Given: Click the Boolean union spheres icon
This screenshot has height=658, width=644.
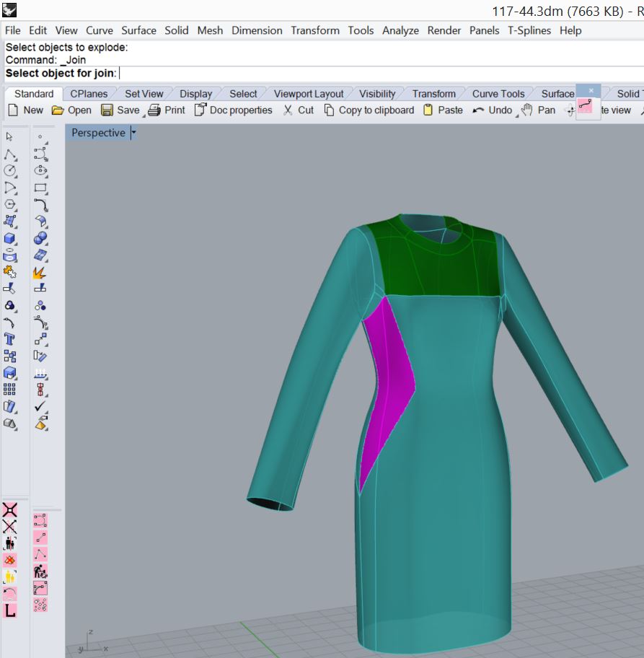Looking at the screenshot, I should 40,239.
